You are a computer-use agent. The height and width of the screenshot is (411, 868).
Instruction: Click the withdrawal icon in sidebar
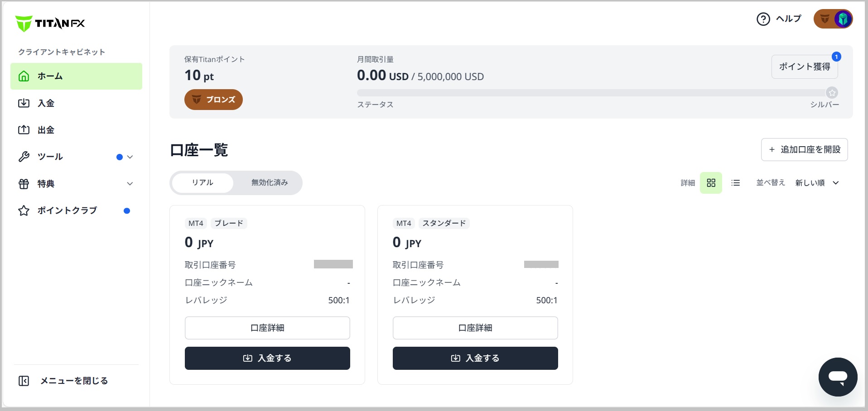[24, 130]
